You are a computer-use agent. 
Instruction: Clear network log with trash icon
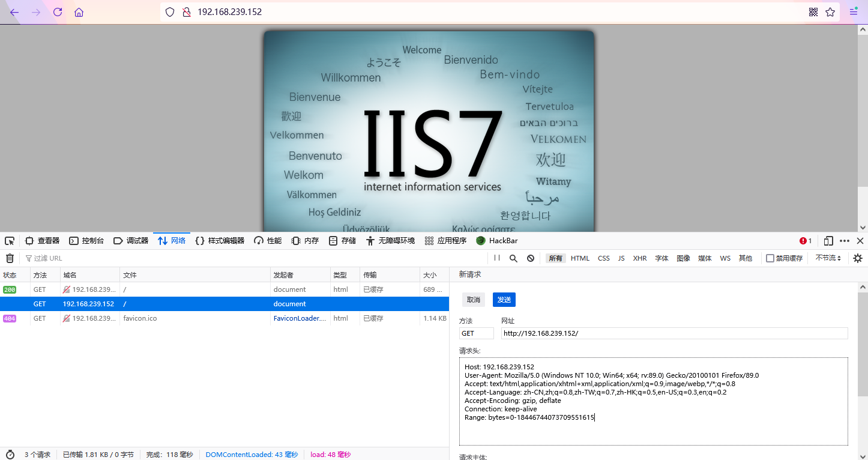coord(10,258)
